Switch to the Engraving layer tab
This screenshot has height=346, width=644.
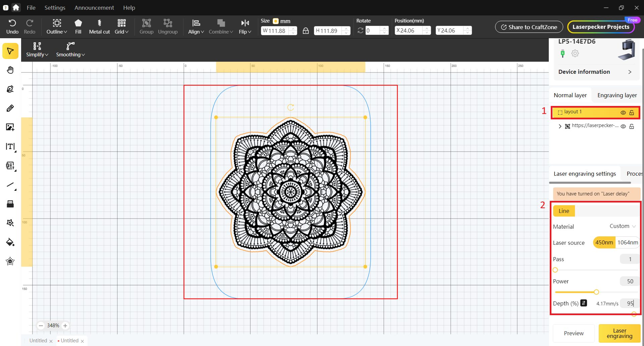(x=617, y=95)
